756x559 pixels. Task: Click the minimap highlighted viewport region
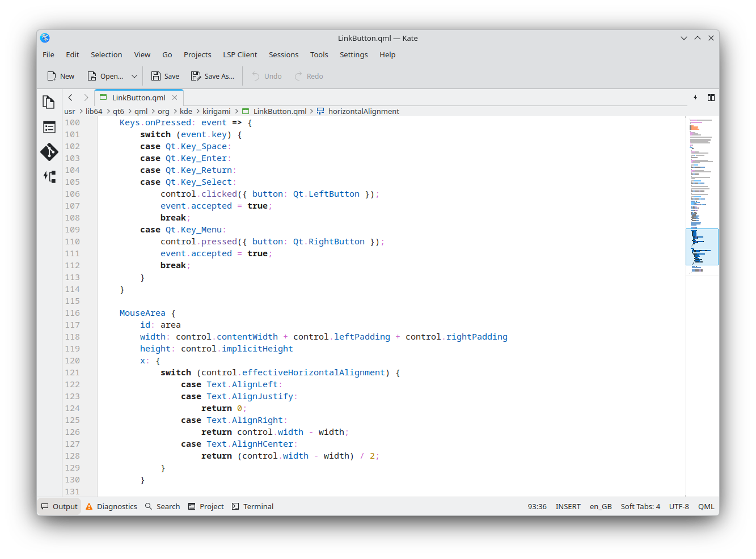click(x=702, y=247)
